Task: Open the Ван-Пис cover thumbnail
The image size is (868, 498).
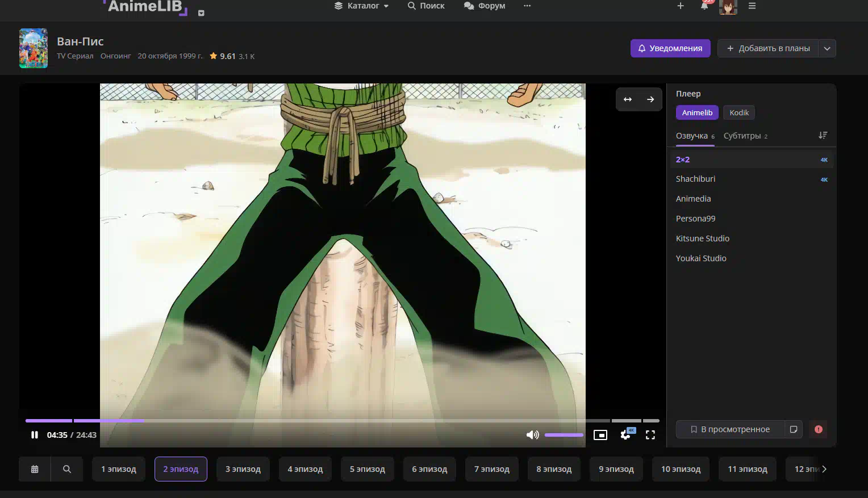Action: 34,48
